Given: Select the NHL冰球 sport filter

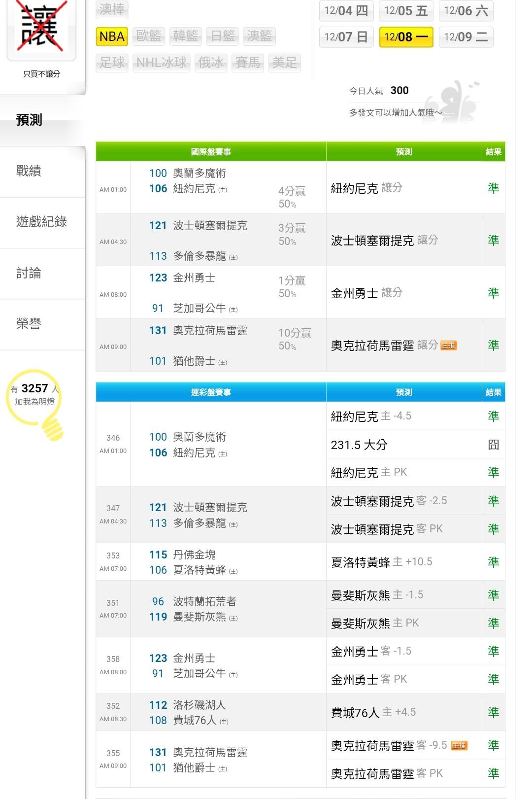Looking at the screenshot, I should [161, 63].
